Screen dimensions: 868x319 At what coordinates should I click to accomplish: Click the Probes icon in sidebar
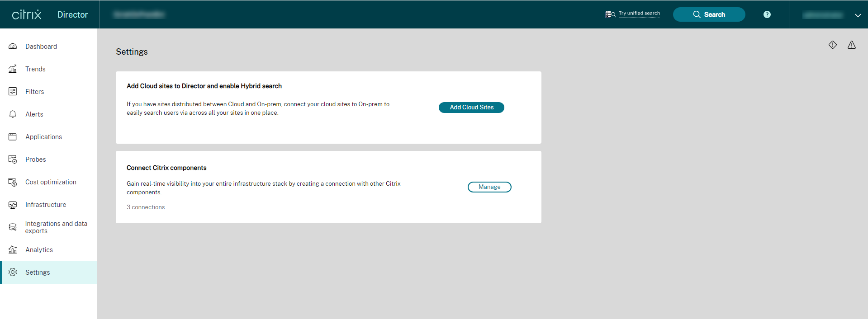pos(13,159)
